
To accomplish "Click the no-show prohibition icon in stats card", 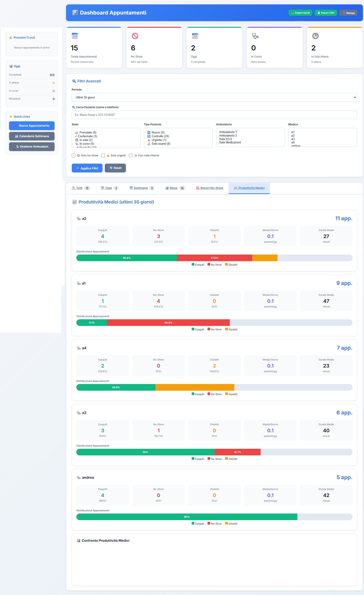I will pos(135,36).
